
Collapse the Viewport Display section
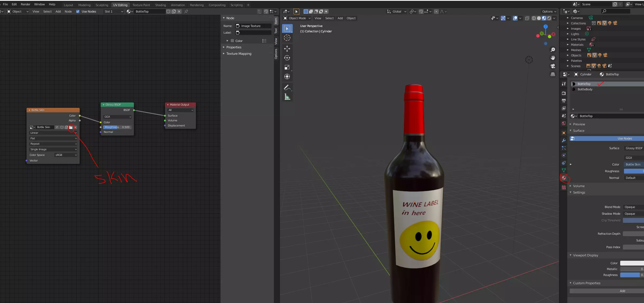tap(585, 255)
